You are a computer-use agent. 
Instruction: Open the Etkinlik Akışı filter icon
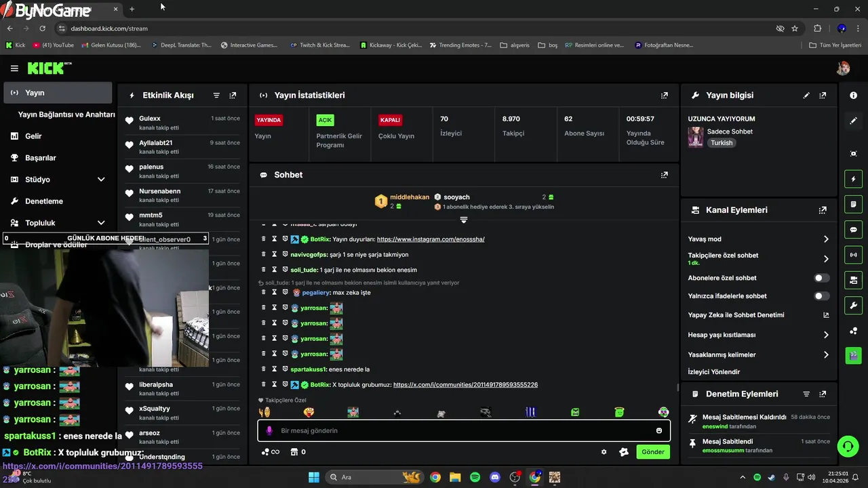[216, 96]
